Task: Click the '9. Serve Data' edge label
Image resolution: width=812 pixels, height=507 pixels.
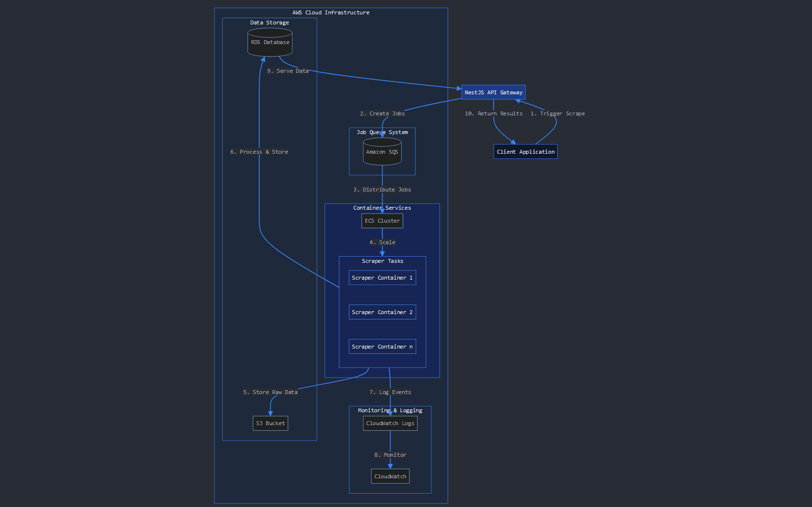Action: pos(288,71)
